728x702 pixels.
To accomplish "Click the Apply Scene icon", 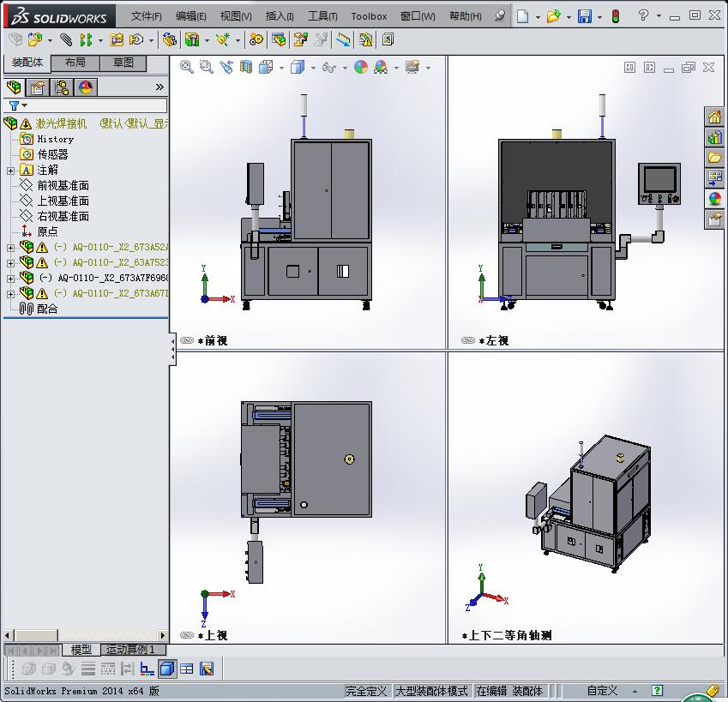I will click(x=381, y=67).
